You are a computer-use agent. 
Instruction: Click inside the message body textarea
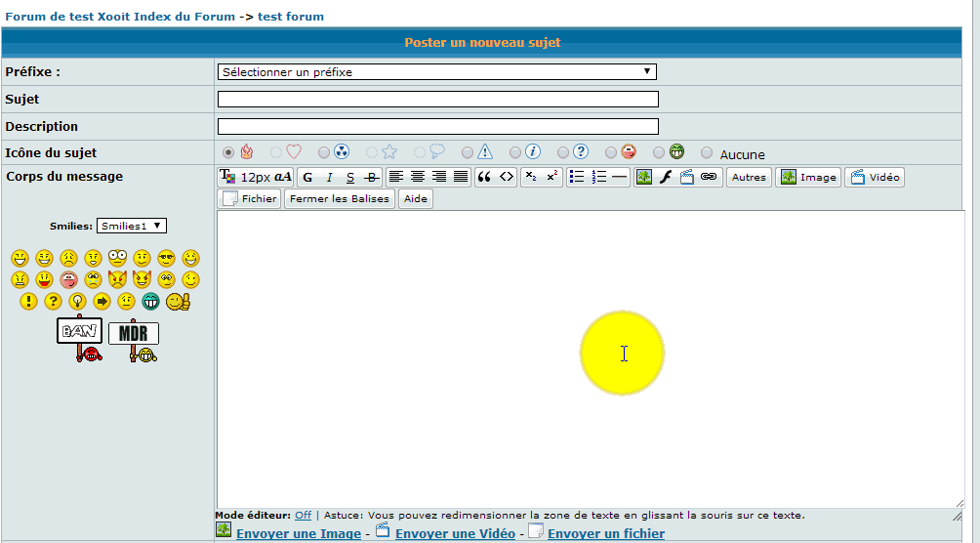pyautogui.click(x=590, y=359)
